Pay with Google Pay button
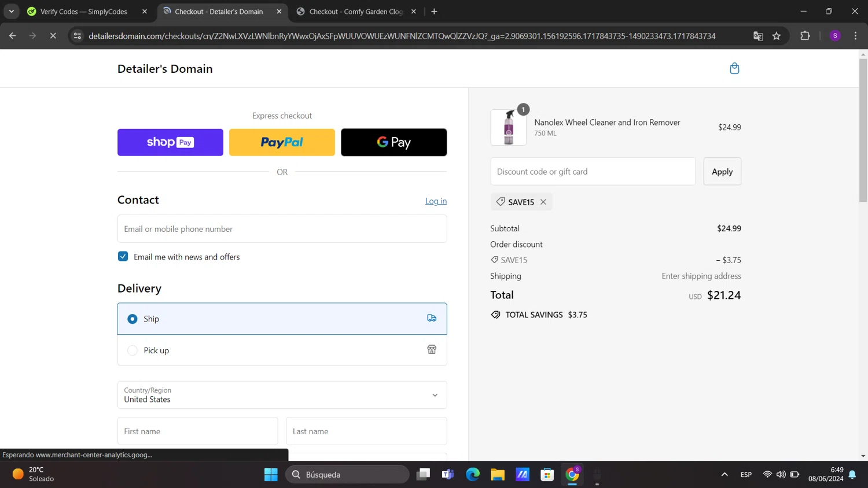Image resolution: width=868 pixels, height=488 pixels. [x=393, y=142]
